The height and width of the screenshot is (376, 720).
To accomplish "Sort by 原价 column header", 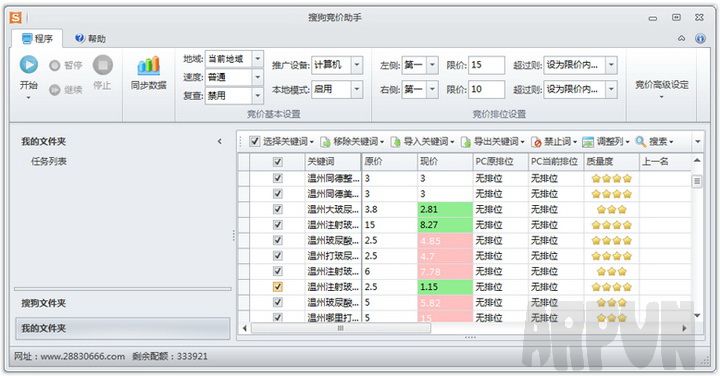I will coord(389,162).
